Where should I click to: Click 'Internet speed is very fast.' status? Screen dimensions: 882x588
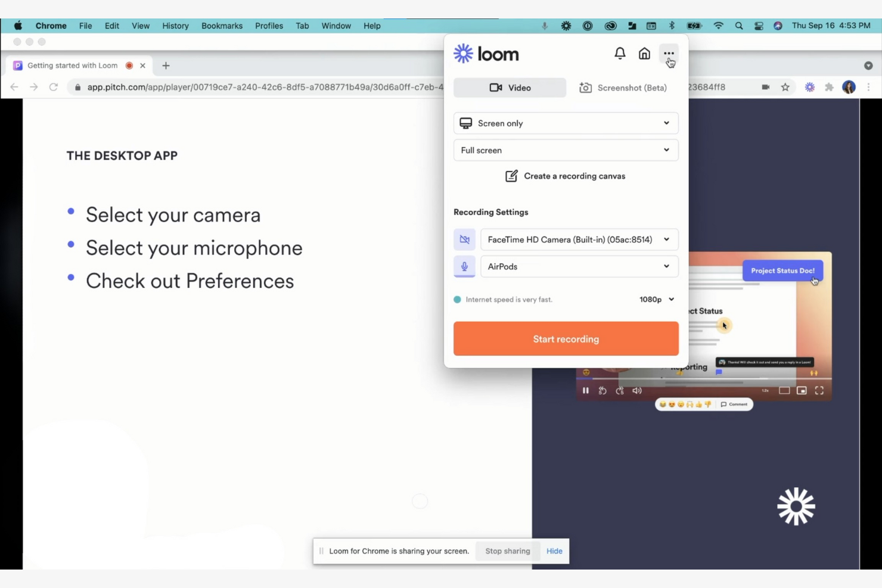pos(509,300)
